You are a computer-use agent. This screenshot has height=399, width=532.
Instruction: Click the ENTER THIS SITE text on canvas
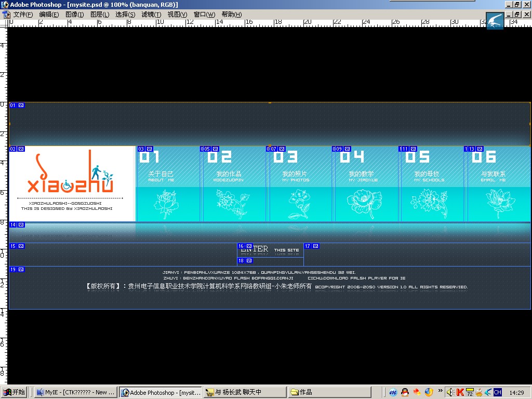pos(270,249)
